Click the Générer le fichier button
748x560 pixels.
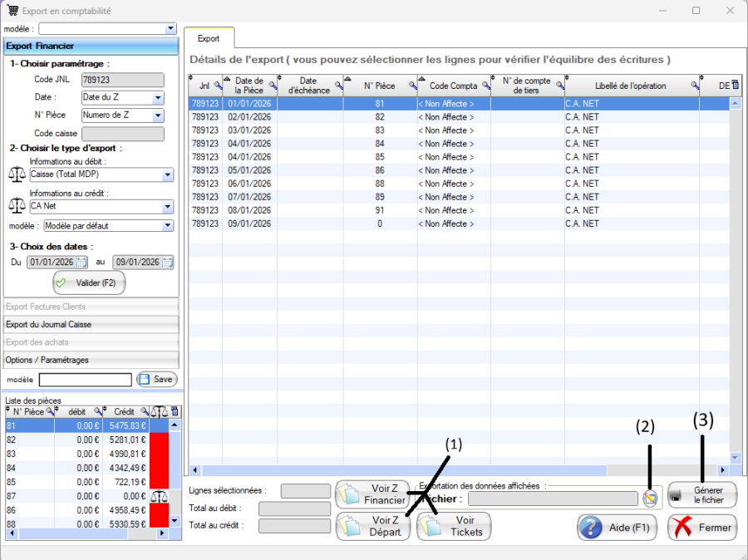coord(702,496)
